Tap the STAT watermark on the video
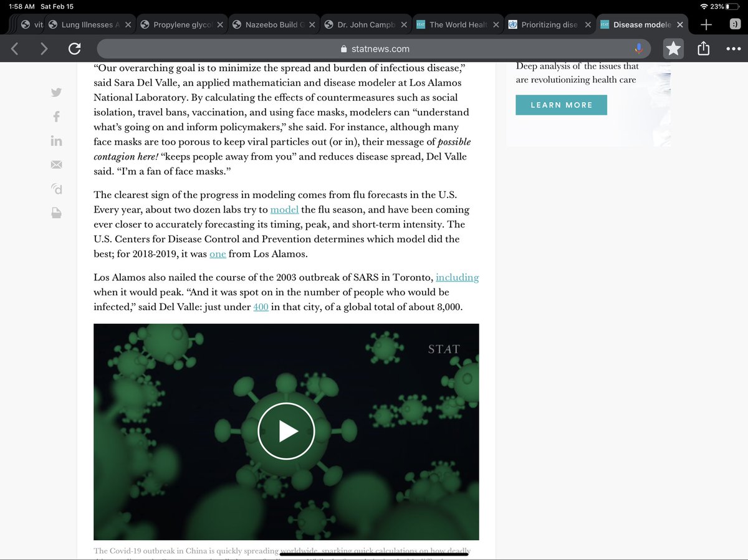 point(444,349)
